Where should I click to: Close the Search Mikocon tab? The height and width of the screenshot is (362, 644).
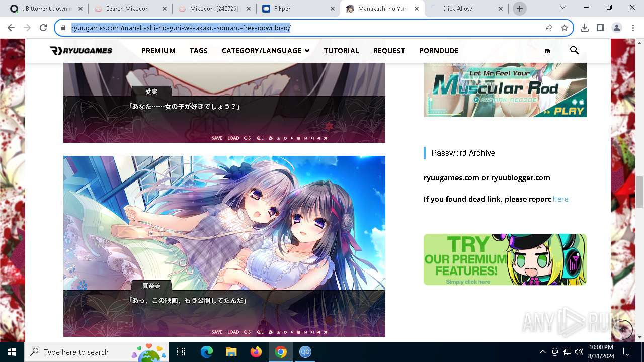point(165,9)
